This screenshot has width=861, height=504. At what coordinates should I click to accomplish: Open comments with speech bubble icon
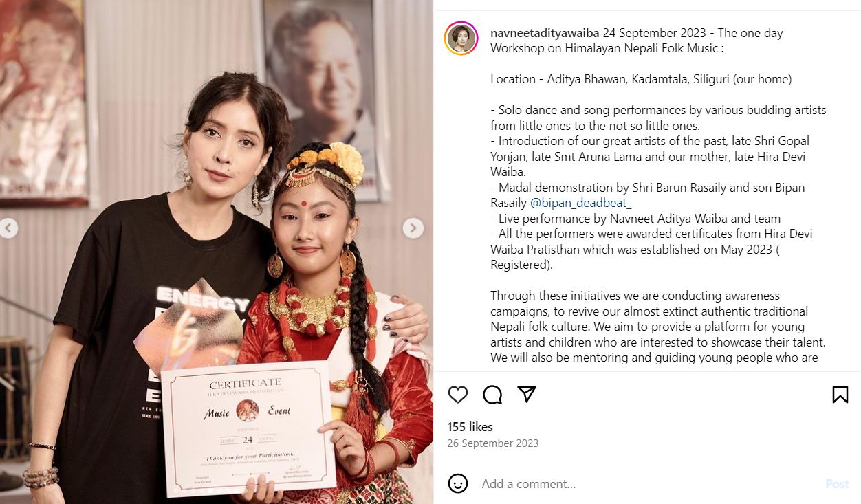pyautogui.click(x=492, y=394)
